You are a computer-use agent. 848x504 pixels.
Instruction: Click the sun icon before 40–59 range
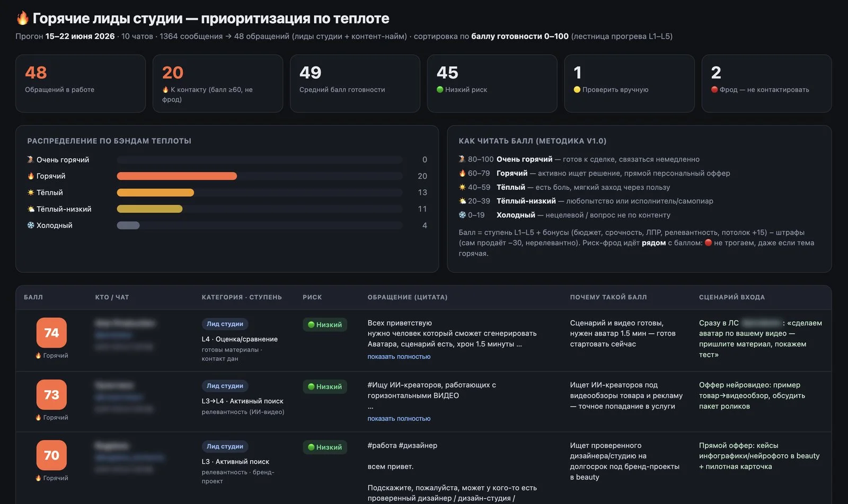[x=462, y=187]
